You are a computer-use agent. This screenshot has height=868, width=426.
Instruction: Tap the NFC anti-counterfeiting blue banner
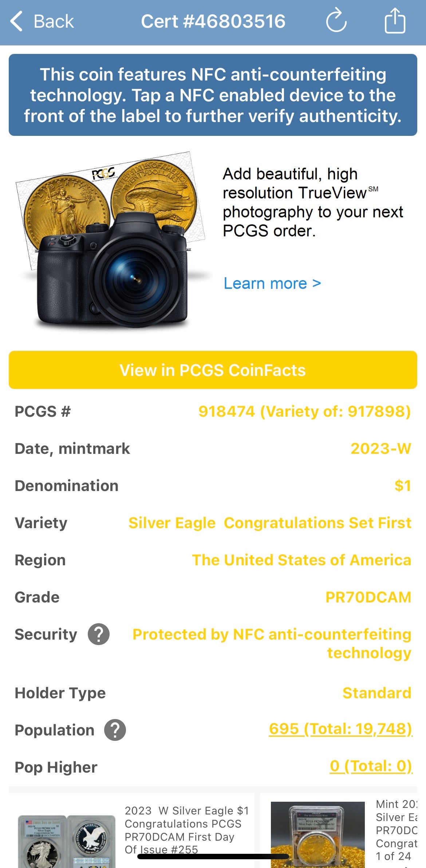click(213, 95)
